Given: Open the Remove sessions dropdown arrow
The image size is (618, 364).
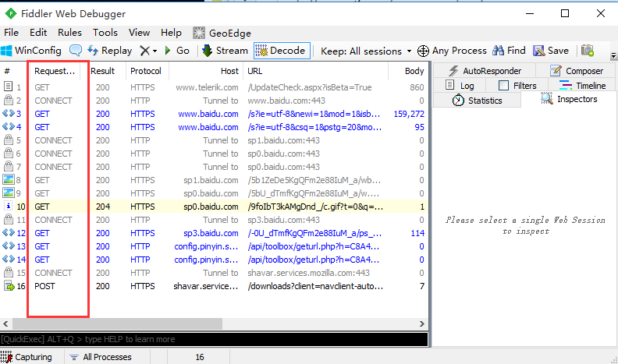Looking at the screenshot, I should point(155,51).
